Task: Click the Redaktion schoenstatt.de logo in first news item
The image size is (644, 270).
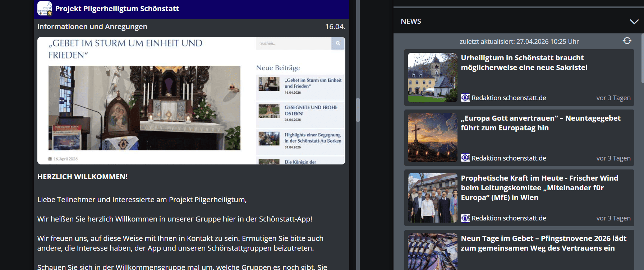Action: tap(465, 98)
